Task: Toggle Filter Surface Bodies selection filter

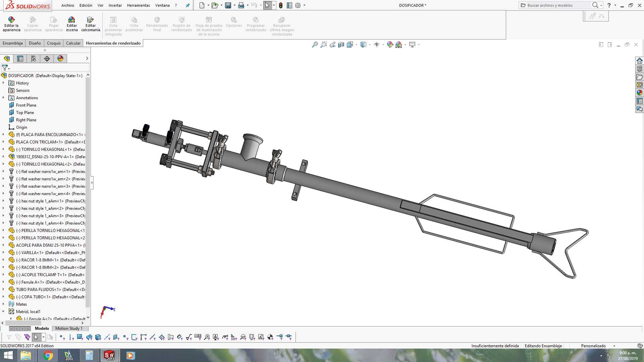Action: click(x=89, y=337)
